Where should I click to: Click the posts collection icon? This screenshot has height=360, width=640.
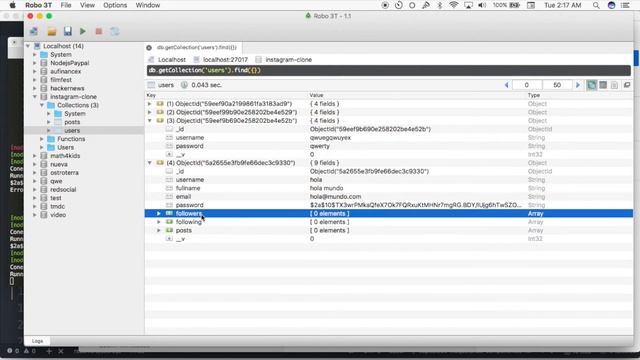pyautogui.click(x=58, y=122)
